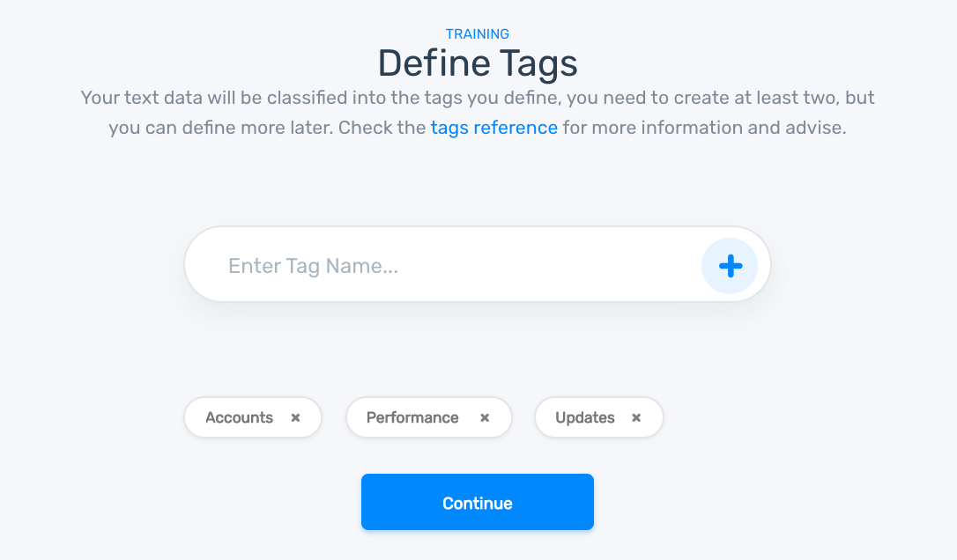
Task: Remove the Updates tag via x icon
Action: [635, 417]
